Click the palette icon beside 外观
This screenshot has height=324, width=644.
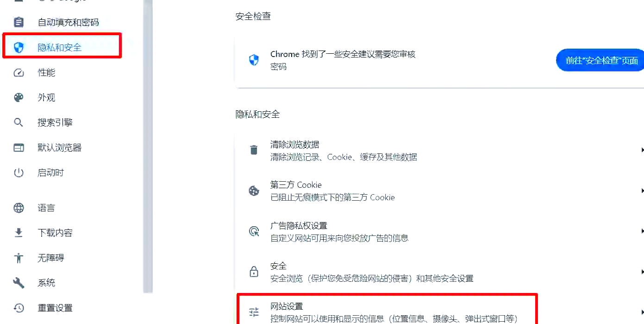pyautogui.click(x=19, y=97)
